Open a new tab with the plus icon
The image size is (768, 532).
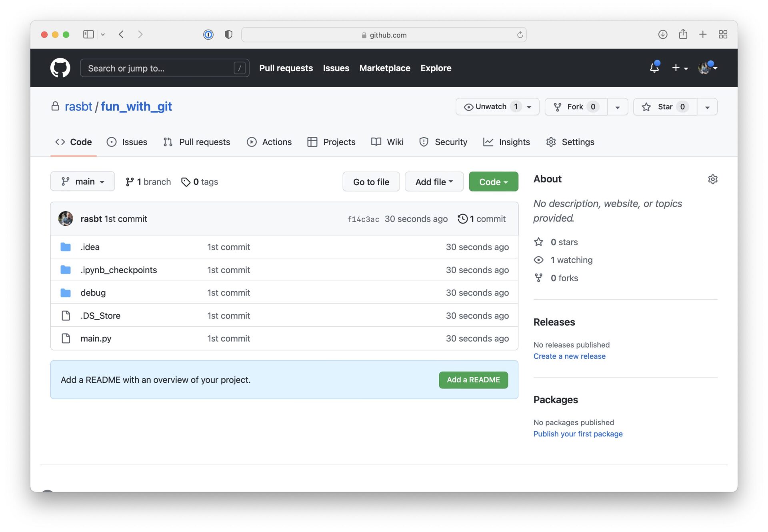[703, 34]
